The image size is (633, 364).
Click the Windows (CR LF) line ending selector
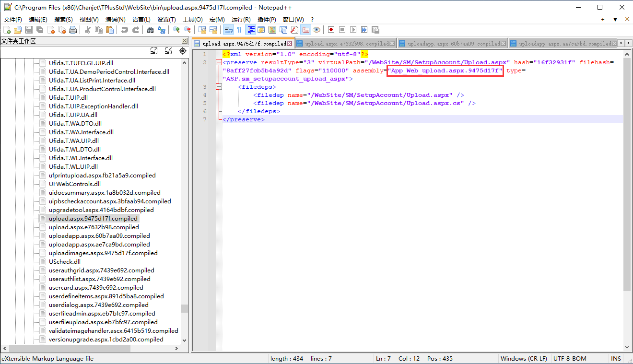click(x=524, y=359)
